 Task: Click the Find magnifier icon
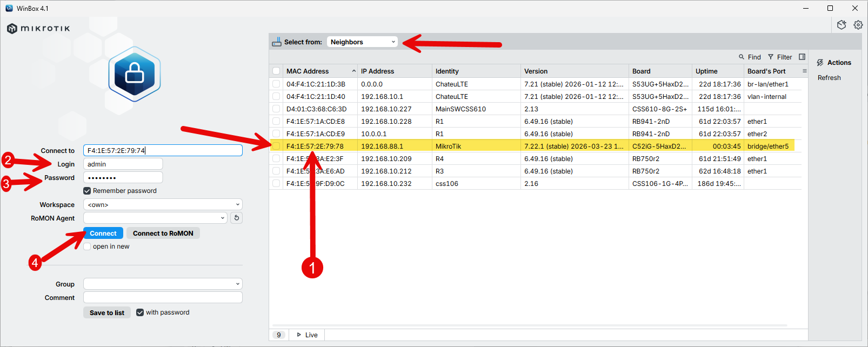point(742,57)
